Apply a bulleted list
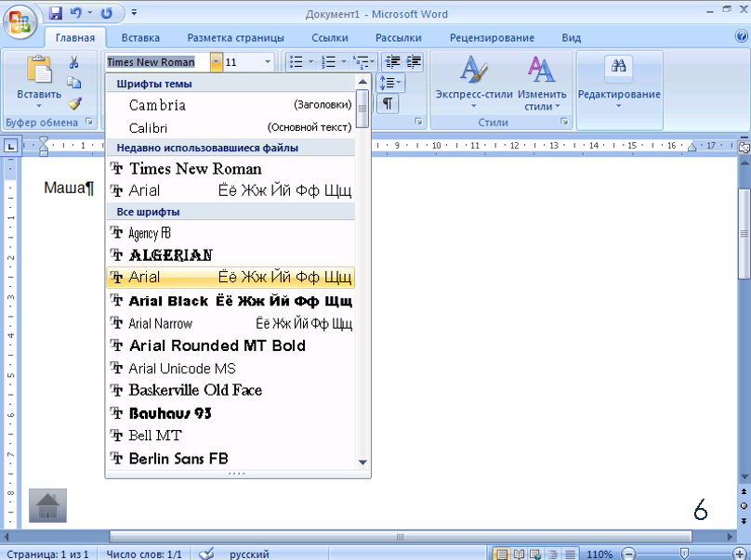751x560 pixels. (x=296, y=61)
